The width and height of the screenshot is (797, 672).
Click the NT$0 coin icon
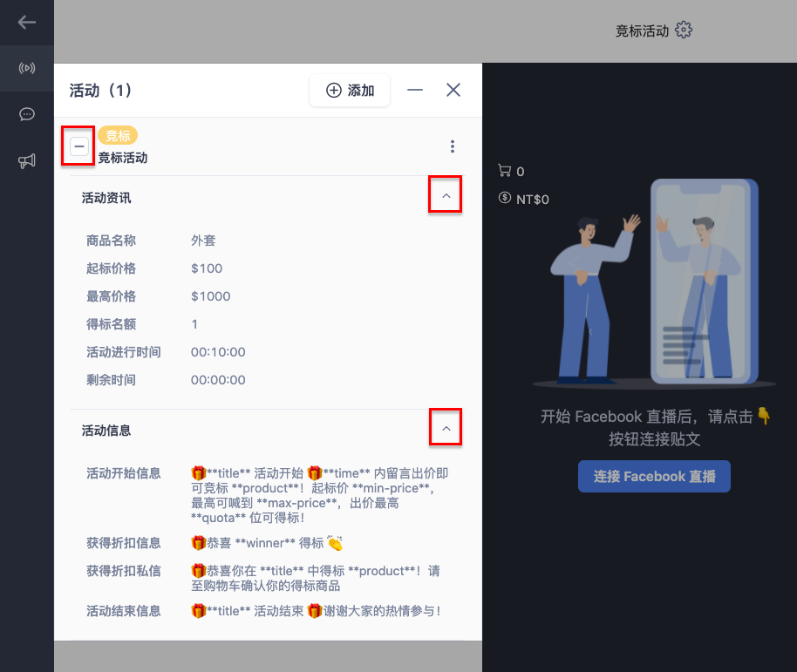point(505,198)
